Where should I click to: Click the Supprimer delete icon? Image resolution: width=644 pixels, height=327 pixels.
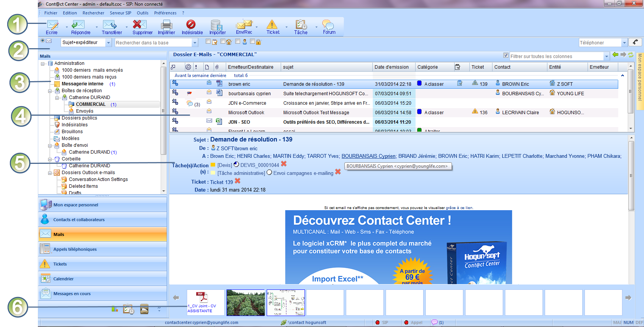[139, 25]
